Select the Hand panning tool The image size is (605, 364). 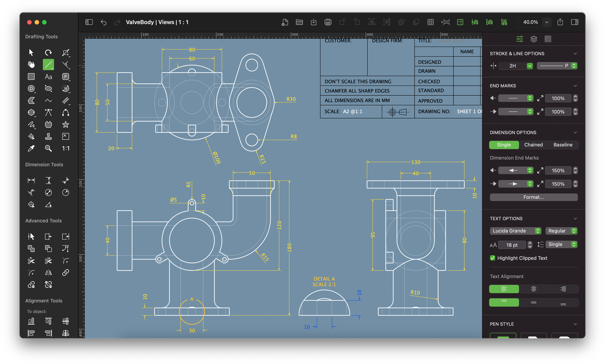tap(31, 64)
